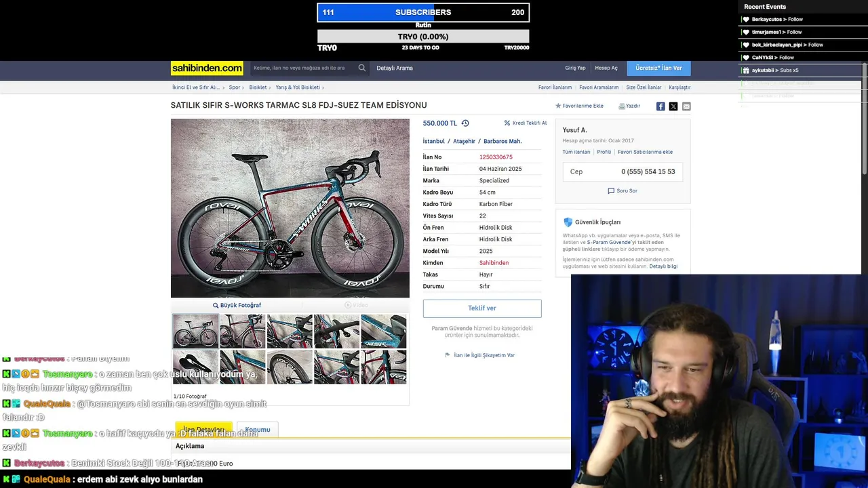The height and width of the screenshot is (488, 868).
Task: Click Favori Satıcılarıma ekle link
Action: click(x=645, y=152)
